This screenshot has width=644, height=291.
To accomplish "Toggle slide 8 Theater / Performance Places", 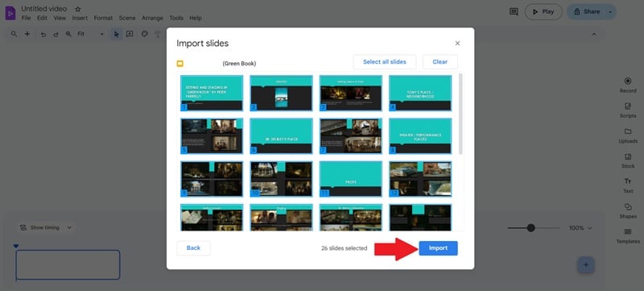I will (x=420, y=136).
